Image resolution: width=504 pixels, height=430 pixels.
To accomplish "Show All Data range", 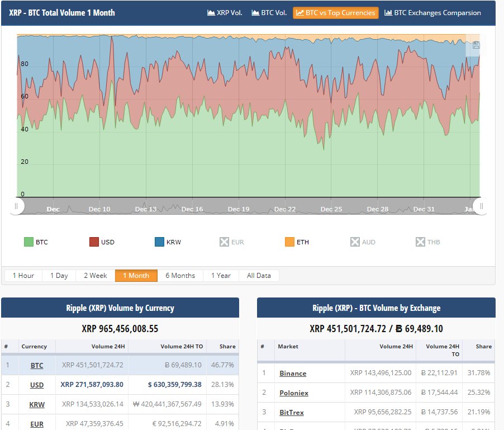I will (259, 276).
